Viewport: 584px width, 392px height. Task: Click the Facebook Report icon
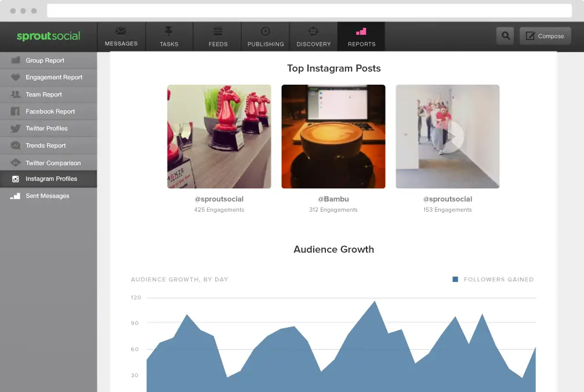tap(15, 111)
